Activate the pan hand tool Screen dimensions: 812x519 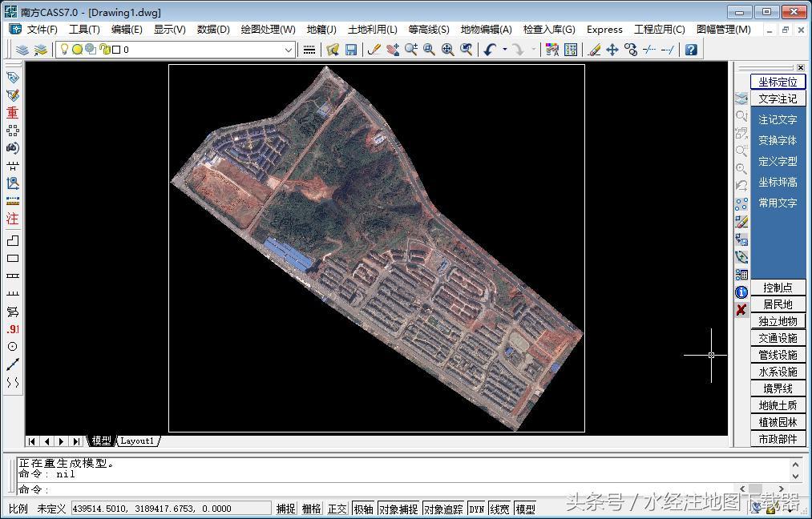(393, 50)
